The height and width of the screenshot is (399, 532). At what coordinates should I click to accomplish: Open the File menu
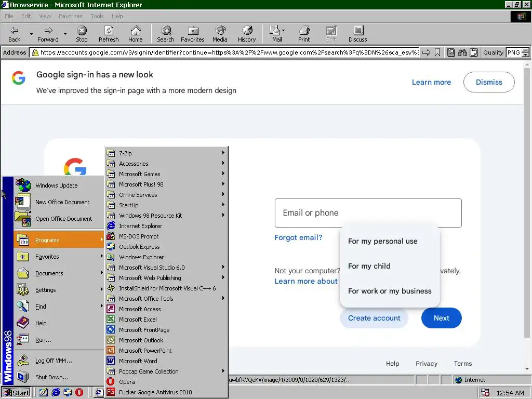9,16
